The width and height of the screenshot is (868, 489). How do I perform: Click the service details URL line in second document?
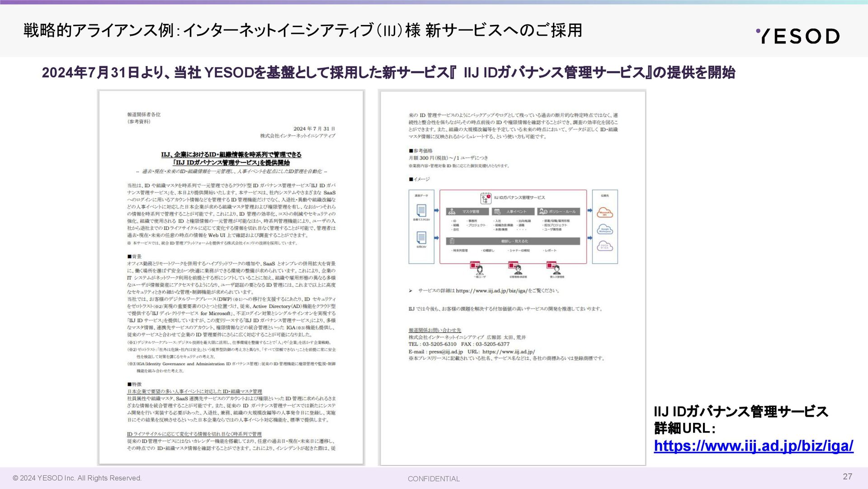pos(484,291)
